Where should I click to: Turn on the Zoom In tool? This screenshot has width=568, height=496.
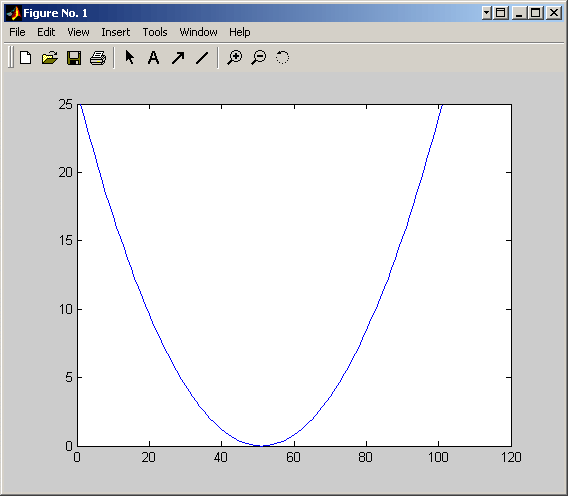click(x=234, y=58)
